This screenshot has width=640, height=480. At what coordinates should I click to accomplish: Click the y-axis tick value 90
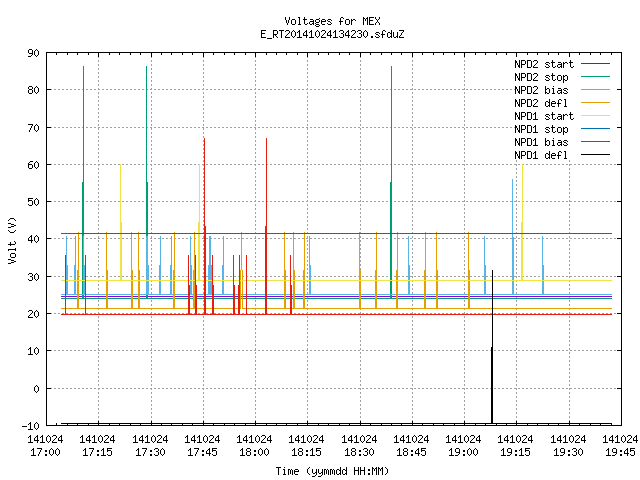point(33,53)
